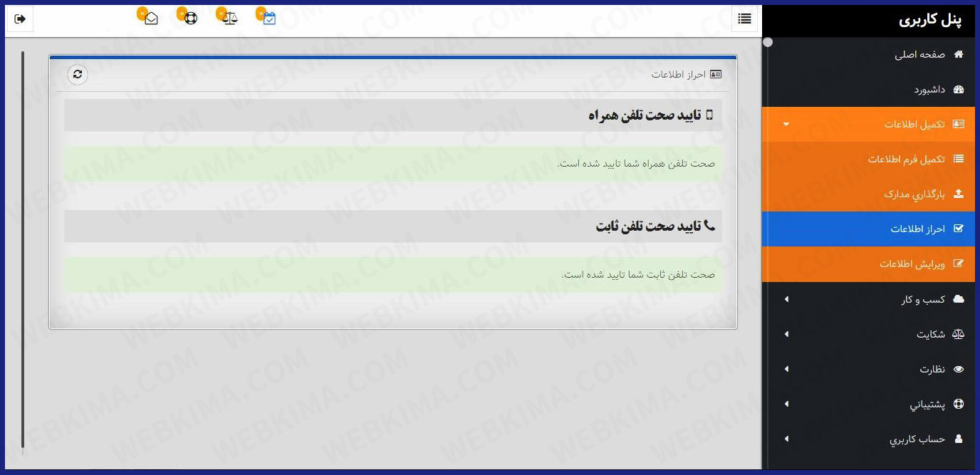The image size is (980, 475).
Task: Click the ID card icon beside تکمیل اطلاعات
Action: point(959,124)
